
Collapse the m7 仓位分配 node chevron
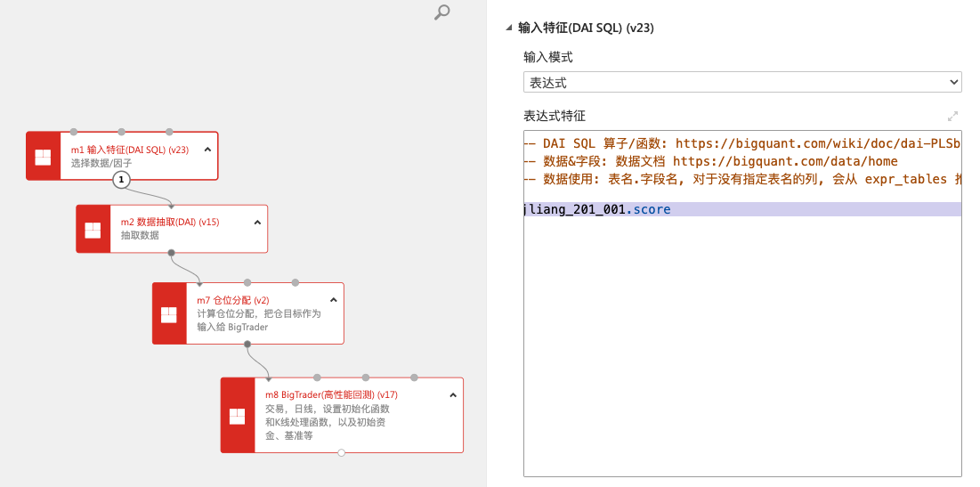[x=334, y=300]
